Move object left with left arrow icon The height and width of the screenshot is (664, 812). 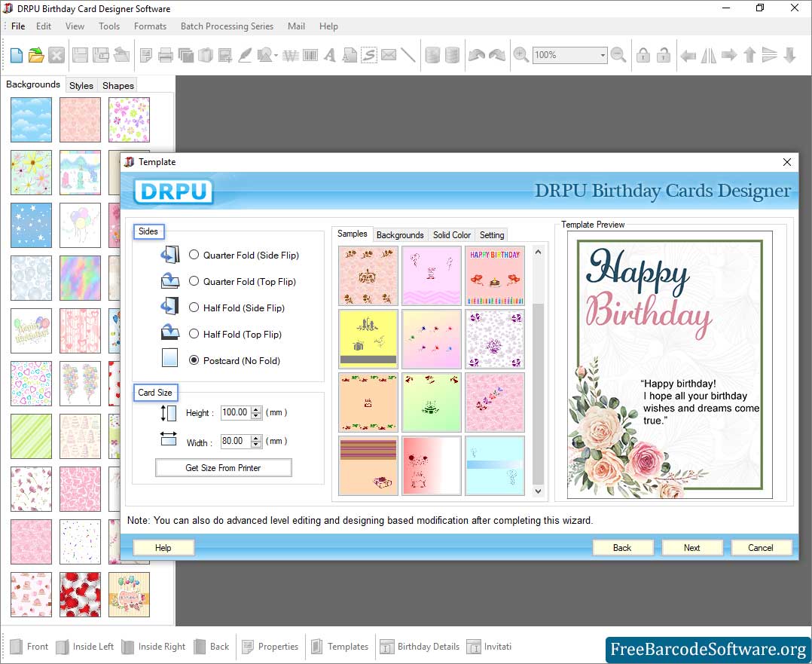click(688, 55)
